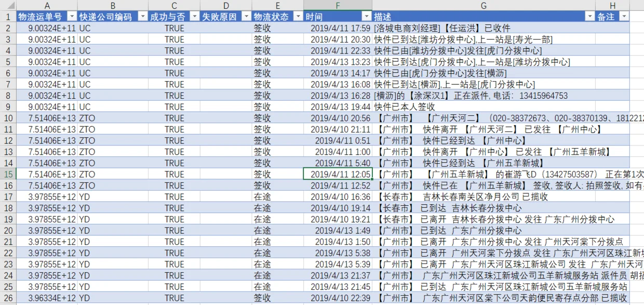
Task: Click YD carrier code cell in row 17
Action: 113,197
